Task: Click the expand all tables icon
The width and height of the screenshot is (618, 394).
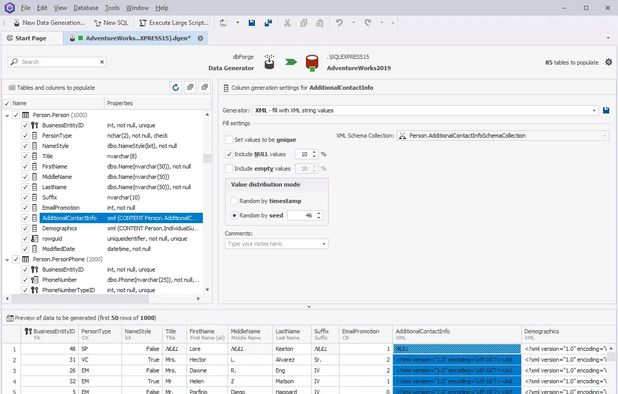Action: (x=190, y=87)
